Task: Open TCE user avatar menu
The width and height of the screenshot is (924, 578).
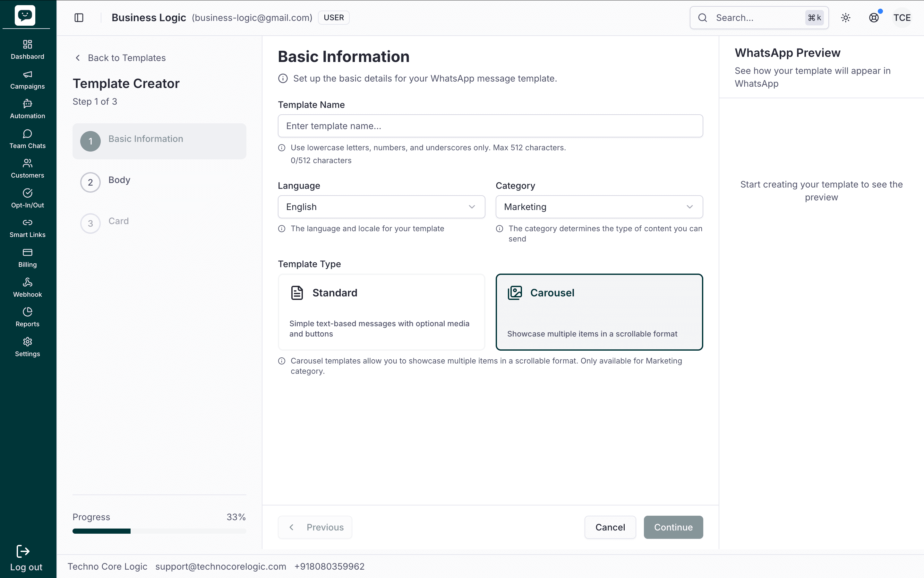Action: (x=902, y=18)
